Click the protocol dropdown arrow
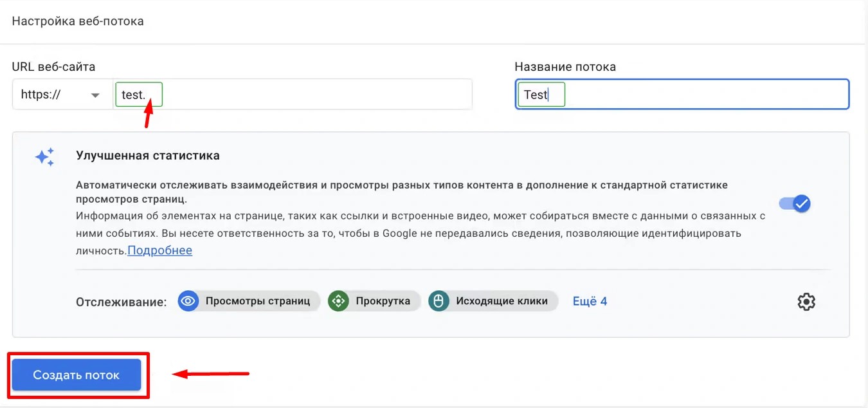Image resolution: width=868 pixels, height=408 pixels. click(95, 95)
